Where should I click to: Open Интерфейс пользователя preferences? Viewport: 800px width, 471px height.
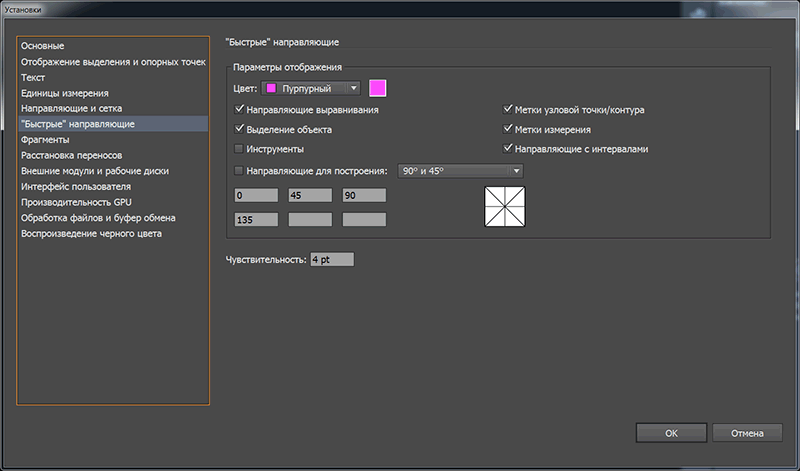[76, 186]
